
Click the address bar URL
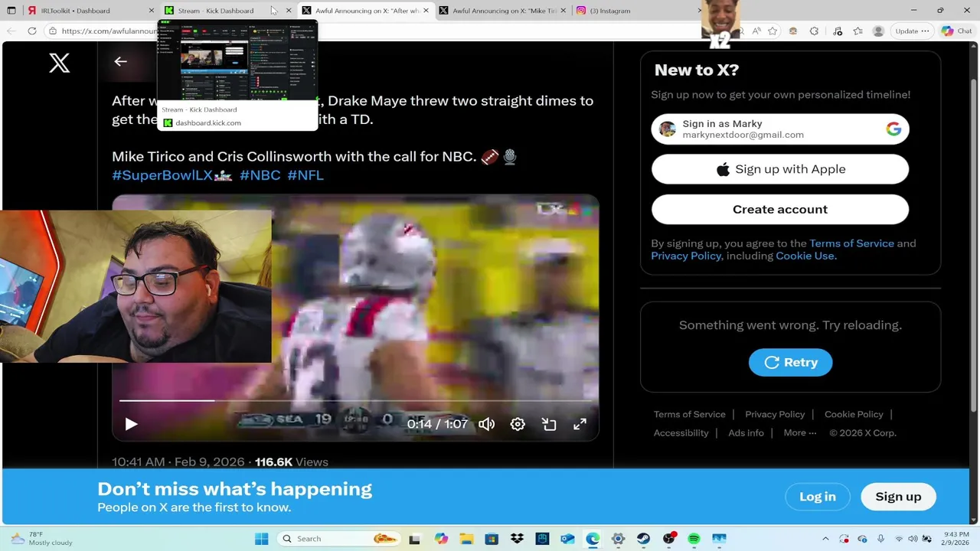click(109, 31)
